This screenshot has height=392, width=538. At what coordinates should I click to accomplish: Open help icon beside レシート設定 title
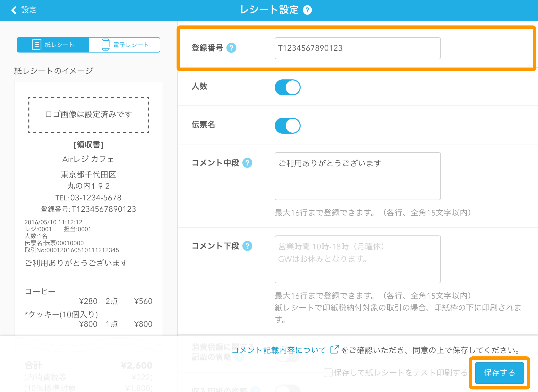point(307,10)
